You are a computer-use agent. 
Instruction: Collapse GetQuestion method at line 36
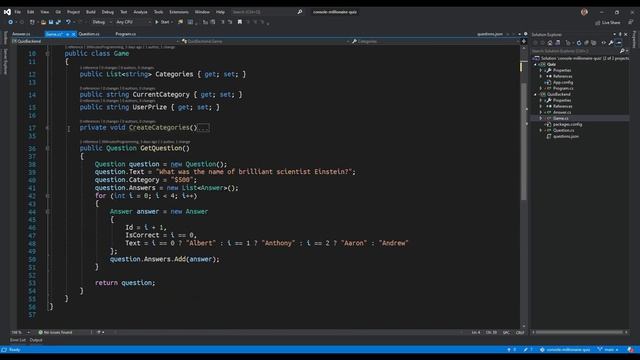click(x=47, y=148)
